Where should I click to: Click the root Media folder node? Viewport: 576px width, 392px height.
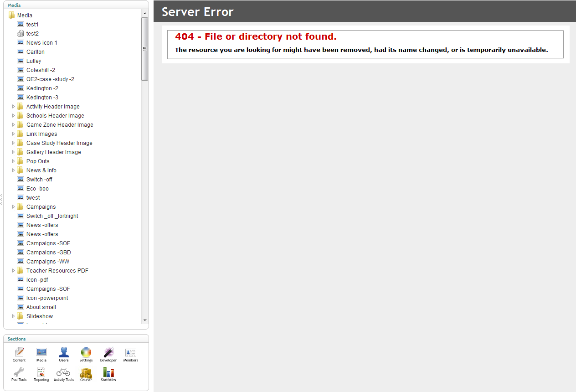(x=25, y=15)
